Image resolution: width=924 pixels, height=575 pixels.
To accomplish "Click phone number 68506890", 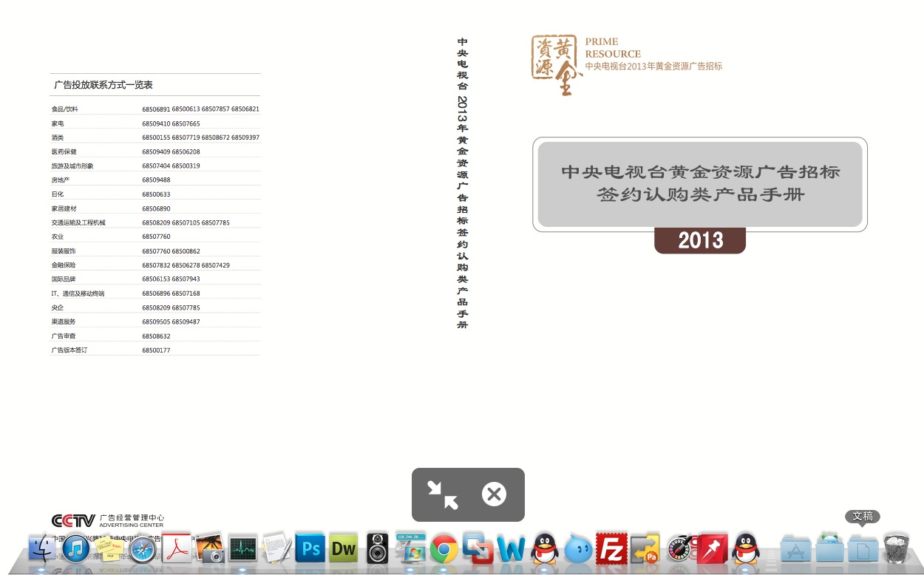I will [x=156, y=208].
